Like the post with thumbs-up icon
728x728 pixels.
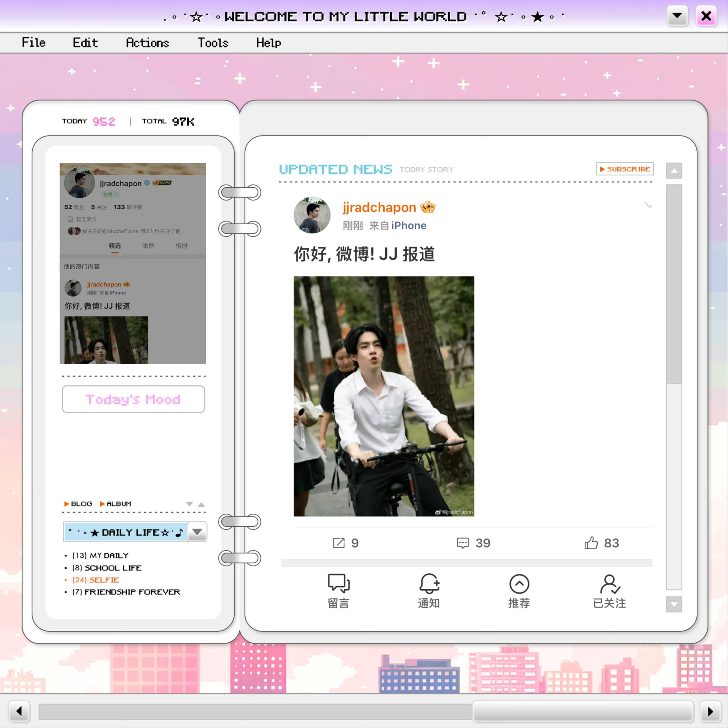pyautogui.click(x=591, y=543)
